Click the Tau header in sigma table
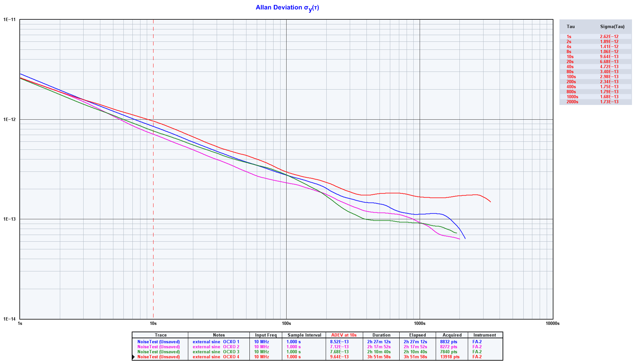Viewport: 636px width, 364px height. pos(571,27)
